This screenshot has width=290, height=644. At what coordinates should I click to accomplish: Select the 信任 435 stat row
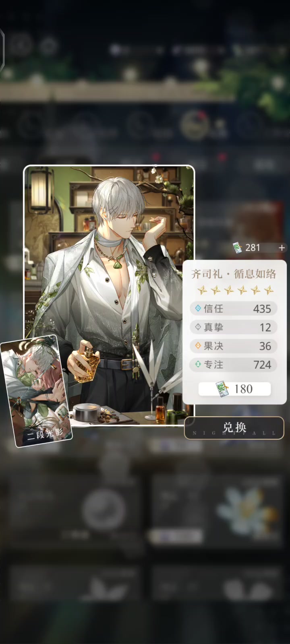coord(234,309)
